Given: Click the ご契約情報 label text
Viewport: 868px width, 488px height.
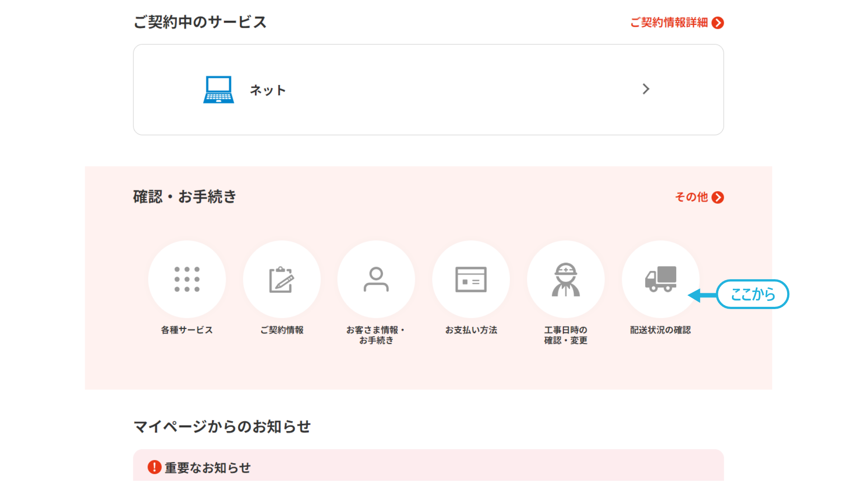Looking at the screenshot, I should point(282,330).
